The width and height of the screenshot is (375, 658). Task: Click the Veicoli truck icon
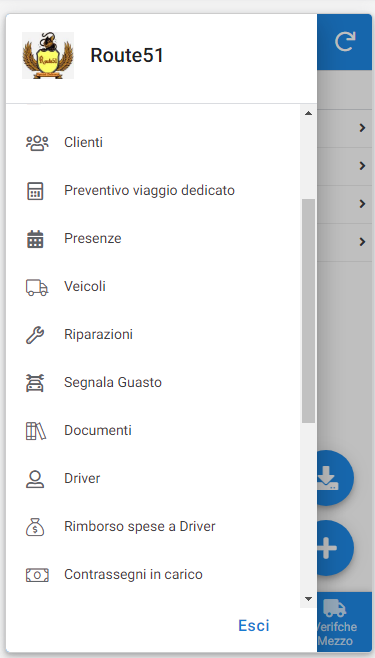click(x=37, y=287)
